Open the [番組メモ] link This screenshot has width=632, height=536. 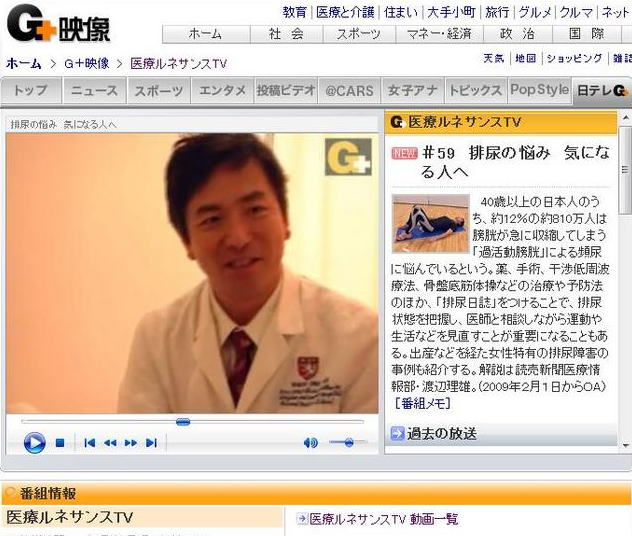(x=421, y=403)
